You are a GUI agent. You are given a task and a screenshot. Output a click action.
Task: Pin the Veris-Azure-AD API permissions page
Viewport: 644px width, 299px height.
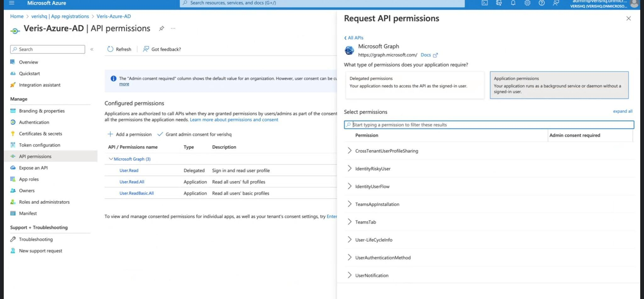[161, 28]
